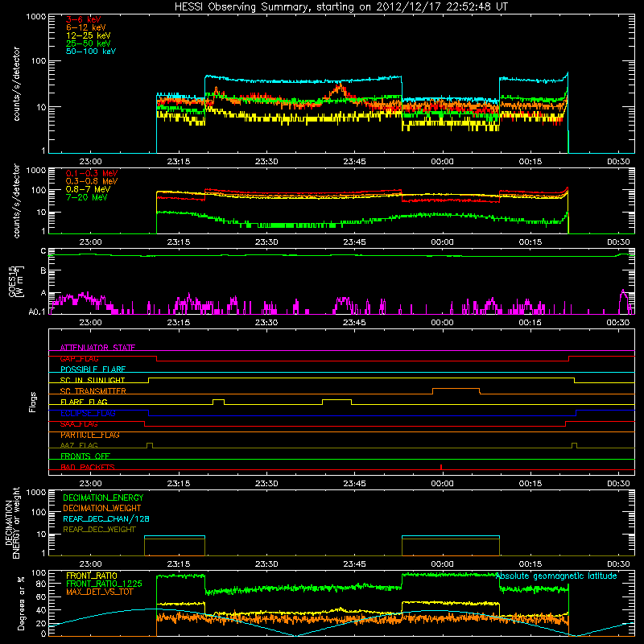Select the SAA_FLAG label
The image size is (644, 644).
point(79,424)
